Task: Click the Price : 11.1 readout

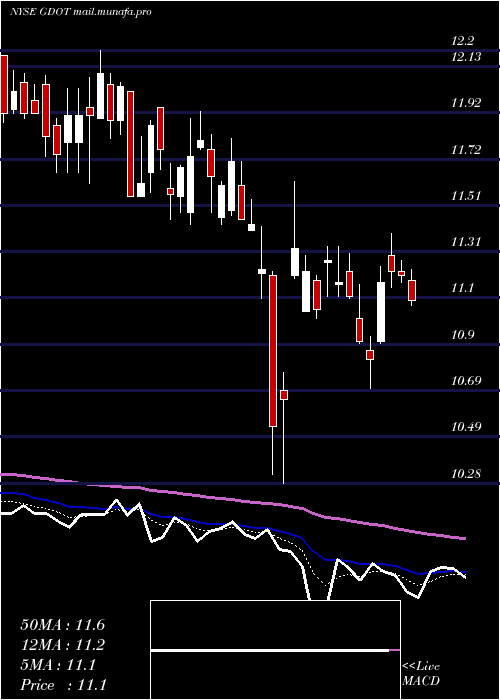Action: tap(63, 684)
